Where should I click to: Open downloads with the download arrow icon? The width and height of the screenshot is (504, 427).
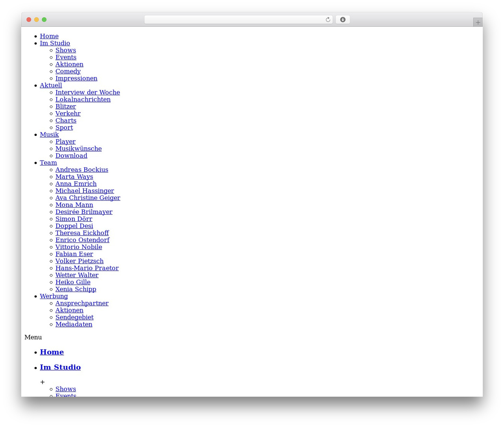(x=343, y=20)
